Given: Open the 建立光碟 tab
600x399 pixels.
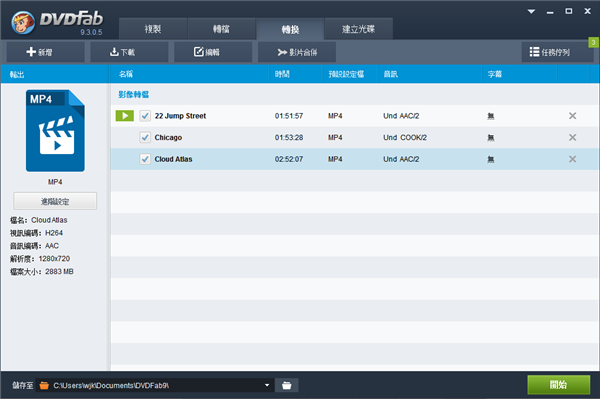Looking at the screenshot, I should tap(359, 29).
